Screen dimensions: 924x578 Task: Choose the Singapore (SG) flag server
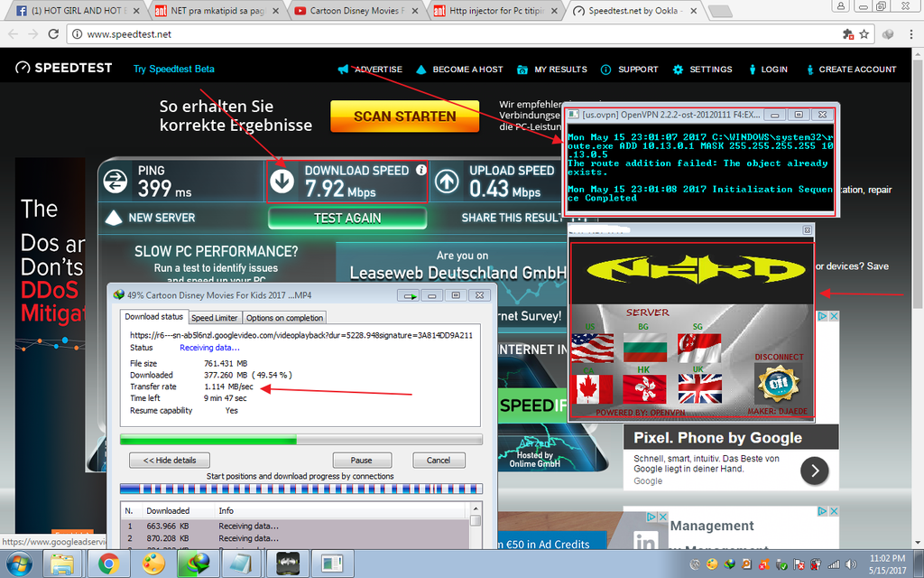(x=699, y=347)
